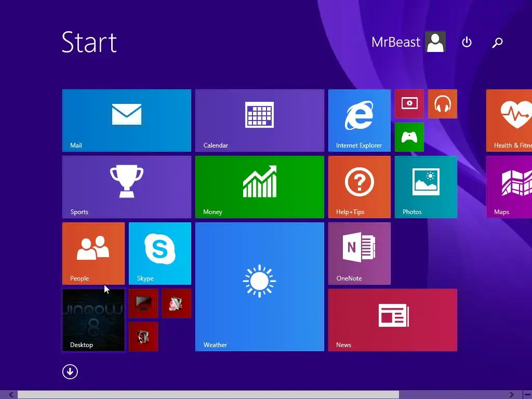Open the search magnifier icon
Image resolution: width=532 pixels, height=399 pixels.
[497, 43]
